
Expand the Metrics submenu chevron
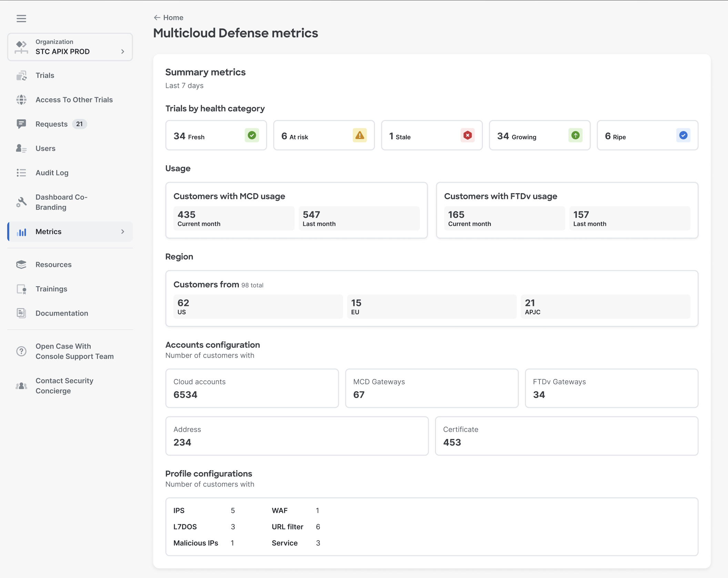click(123, 232)
